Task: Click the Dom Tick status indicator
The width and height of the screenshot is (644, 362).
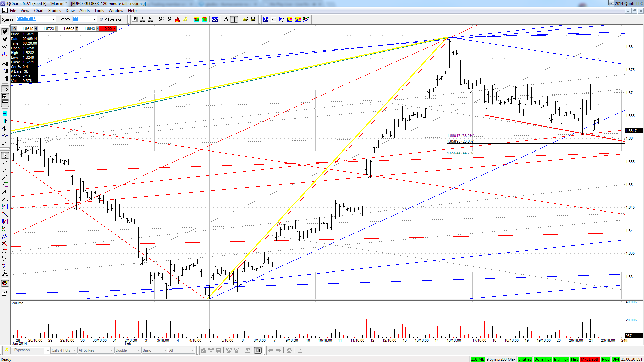Action: (543, 359)
